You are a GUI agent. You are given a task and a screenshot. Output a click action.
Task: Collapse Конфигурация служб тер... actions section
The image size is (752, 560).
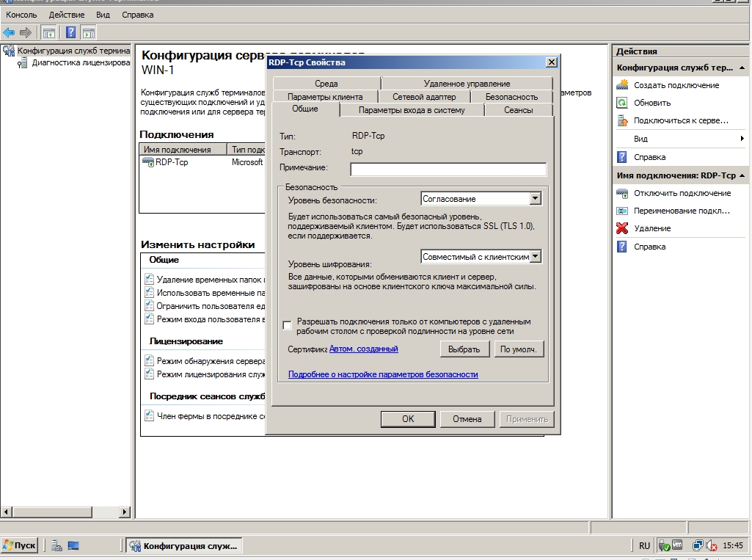[x=742, y=68]
